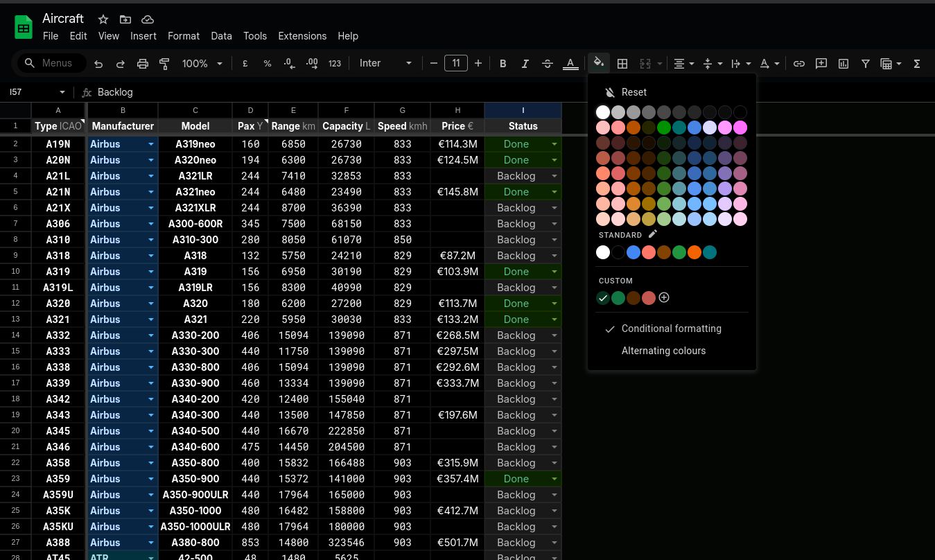Select the A350-900ULR model cell
Viewport: 935px width, 560px height.
195,495
